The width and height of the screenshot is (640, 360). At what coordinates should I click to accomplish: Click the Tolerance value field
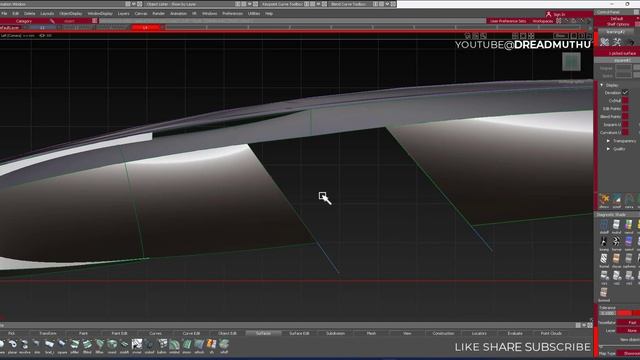click(607, 313)
